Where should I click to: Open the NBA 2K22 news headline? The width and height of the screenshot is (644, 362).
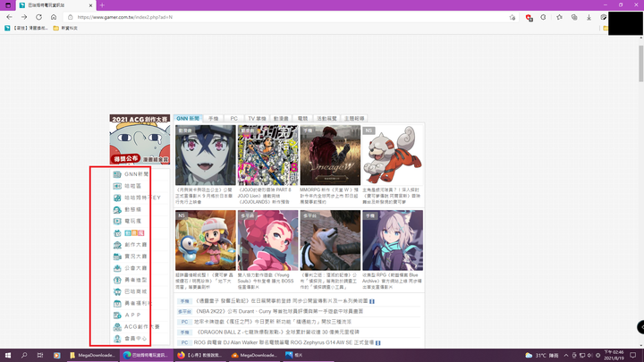tap(279, 312)
